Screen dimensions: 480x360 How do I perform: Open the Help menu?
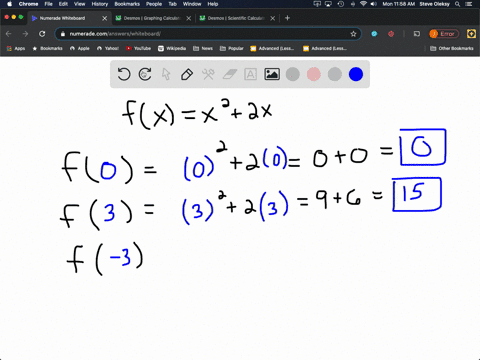pyautogui.click(x=213, y=4)
